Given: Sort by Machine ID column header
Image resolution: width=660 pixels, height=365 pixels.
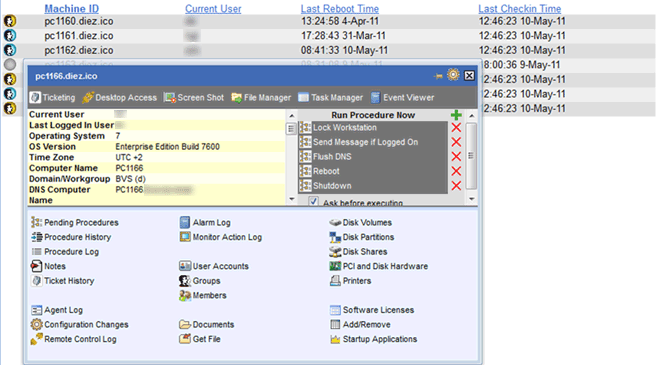Looking at the screenshot, I should coord(72,8).
